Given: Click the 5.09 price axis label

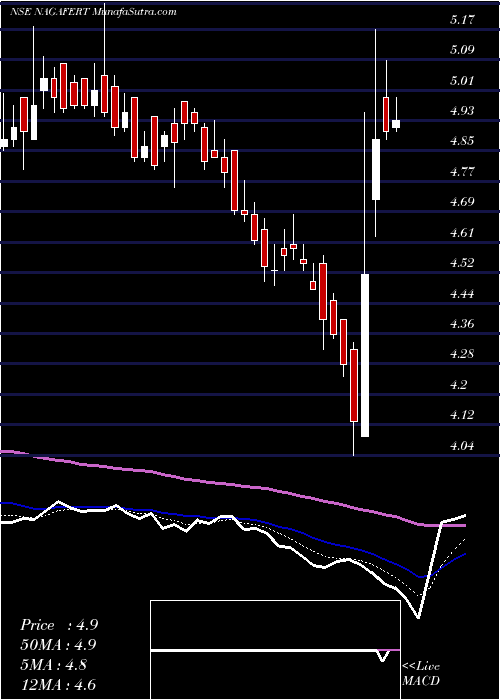Looking at the screenshot, I should 462,50.
